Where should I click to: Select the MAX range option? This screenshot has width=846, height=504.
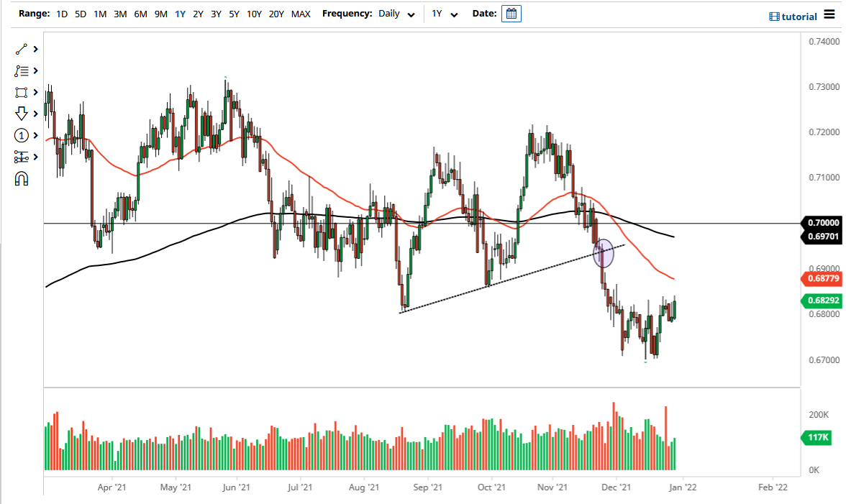click(x=301, y=13)
